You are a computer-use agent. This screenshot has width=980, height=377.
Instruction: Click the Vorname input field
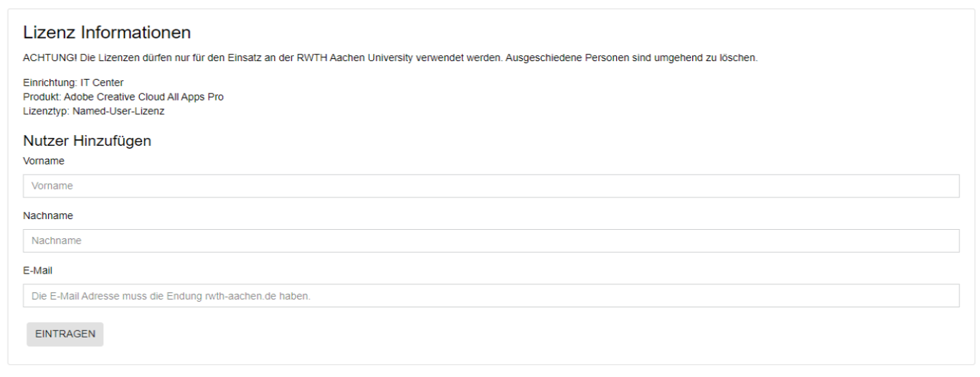point(491,186)
